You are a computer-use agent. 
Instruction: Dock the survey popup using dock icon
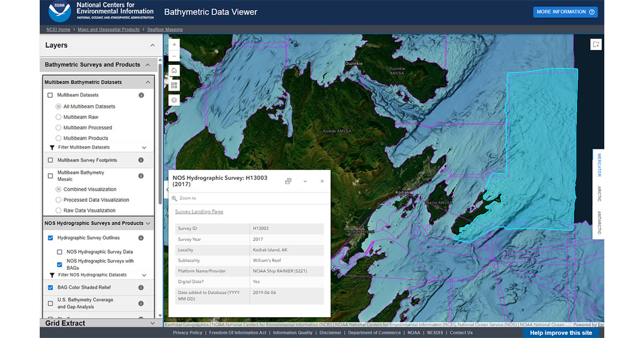pyautogui.click(x=288, y=181)
